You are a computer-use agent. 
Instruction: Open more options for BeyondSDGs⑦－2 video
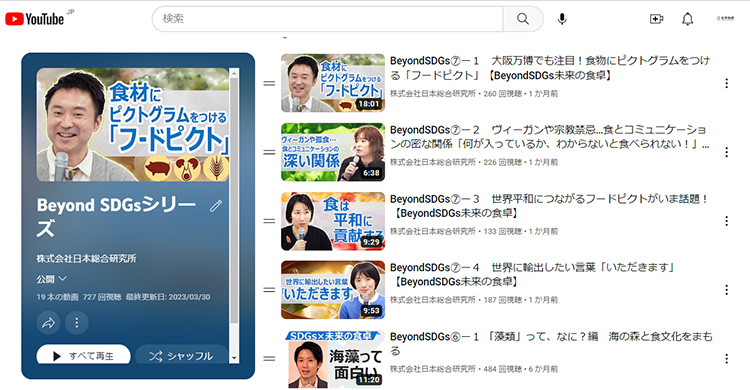coord(726,152)
